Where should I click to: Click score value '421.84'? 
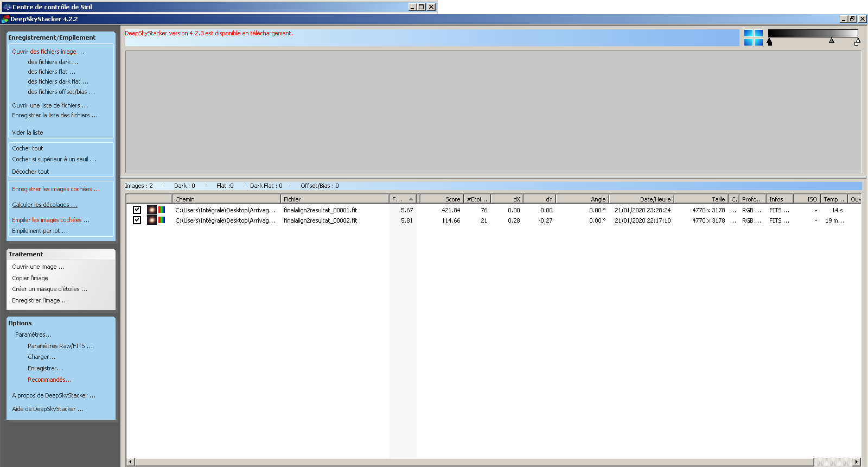point(451,210)
